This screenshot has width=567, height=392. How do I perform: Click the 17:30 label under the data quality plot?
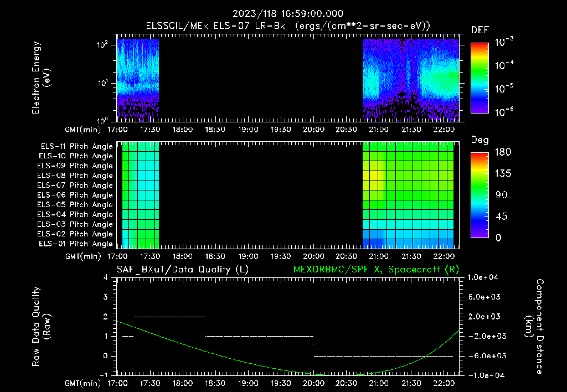(x=150, y=383)
